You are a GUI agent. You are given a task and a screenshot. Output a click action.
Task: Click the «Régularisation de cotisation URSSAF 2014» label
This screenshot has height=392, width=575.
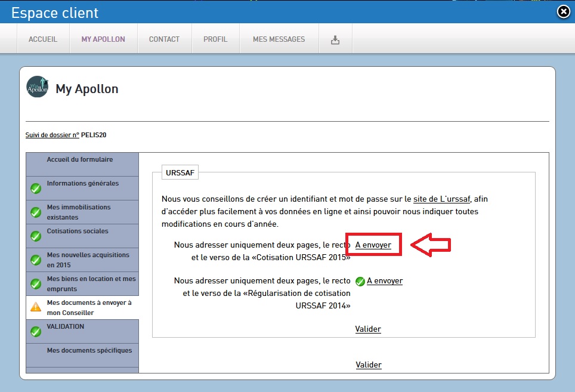(262, 294)
